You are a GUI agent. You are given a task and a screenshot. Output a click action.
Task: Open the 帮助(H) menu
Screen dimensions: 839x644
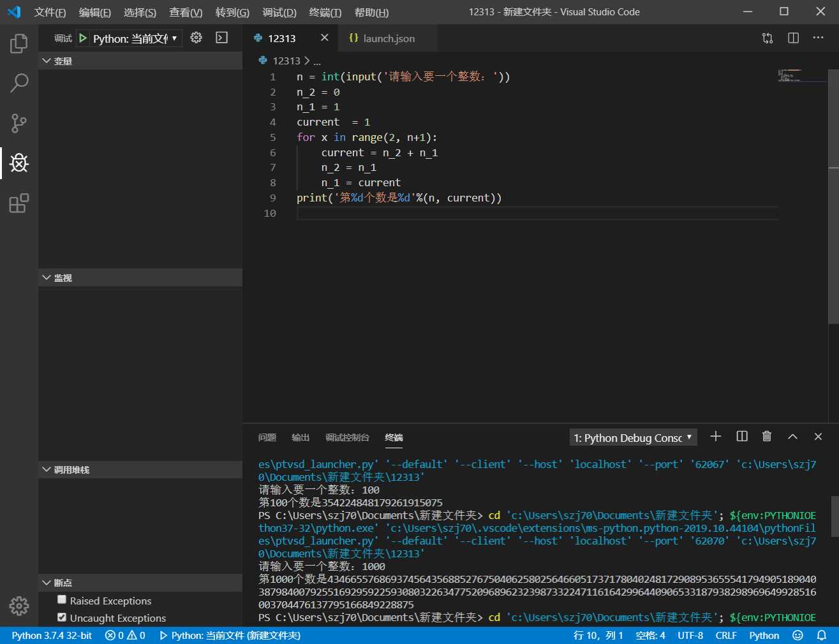(x=371, y=12)
